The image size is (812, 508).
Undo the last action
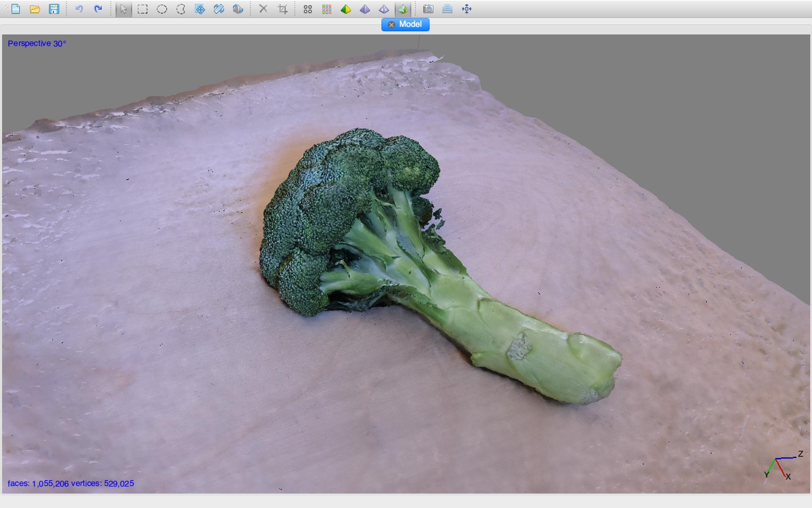coord(79,9)
